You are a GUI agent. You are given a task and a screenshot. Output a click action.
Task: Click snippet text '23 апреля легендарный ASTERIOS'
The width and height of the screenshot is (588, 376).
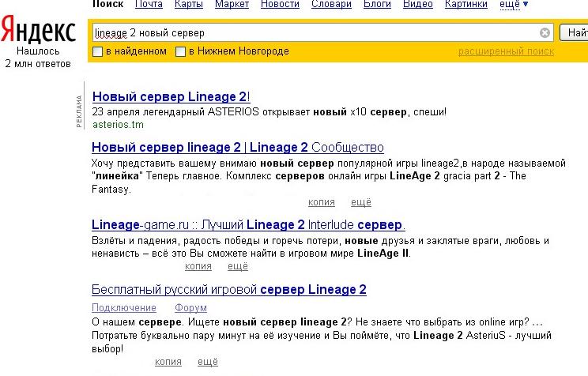175,111
